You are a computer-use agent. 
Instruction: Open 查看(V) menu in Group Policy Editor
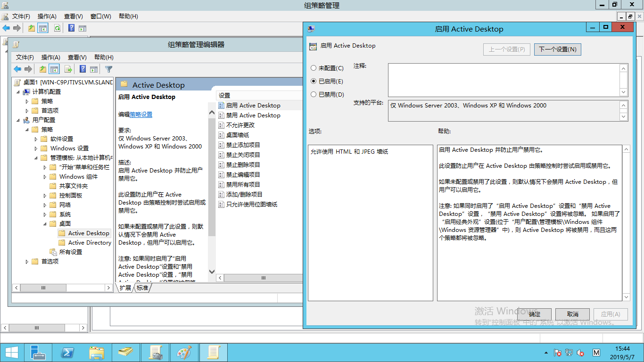click(x=77, y=58)
